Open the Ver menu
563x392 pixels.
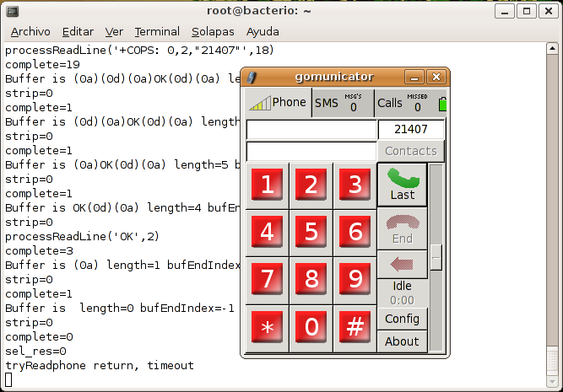pyautogui.click(x=114, y=31)
